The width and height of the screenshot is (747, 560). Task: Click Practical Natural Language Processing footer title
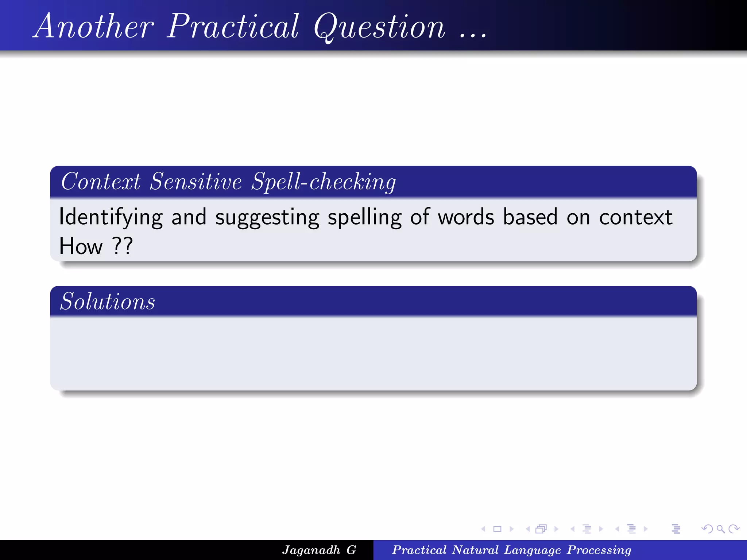[x=511, y=550]
